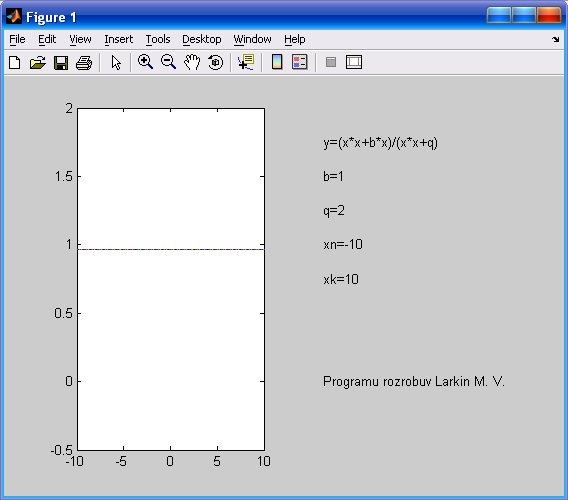Image resolution: width=568 pixels, height=500 pixels.
Task: Open the File menu
Action: coord(17,39)
